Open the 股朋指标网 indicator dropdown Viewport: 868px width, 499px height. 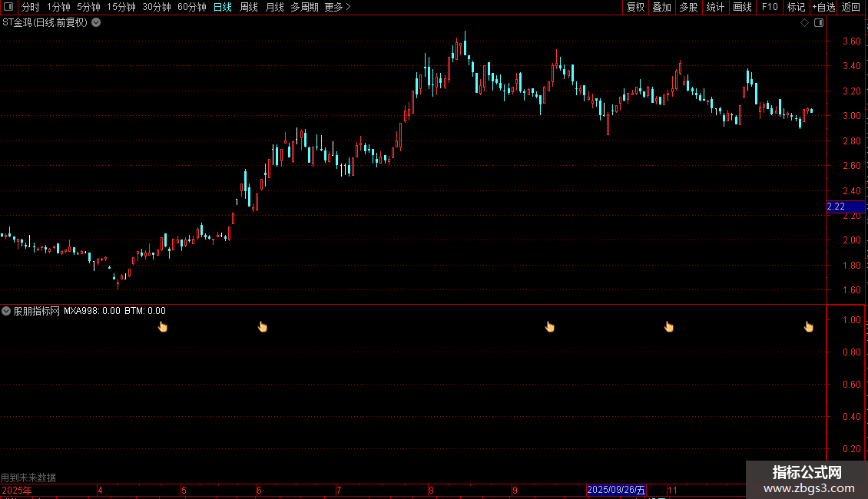pos(6,311)
